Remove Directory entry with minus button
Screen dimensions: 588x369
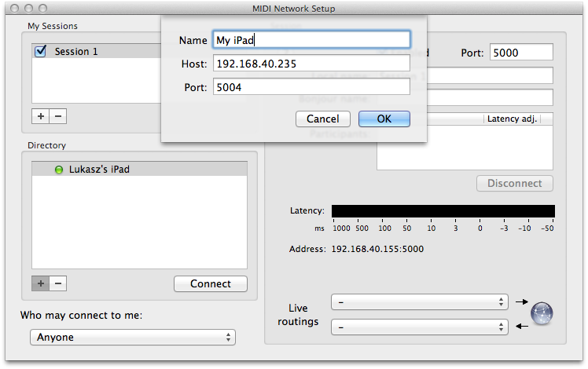58,283
